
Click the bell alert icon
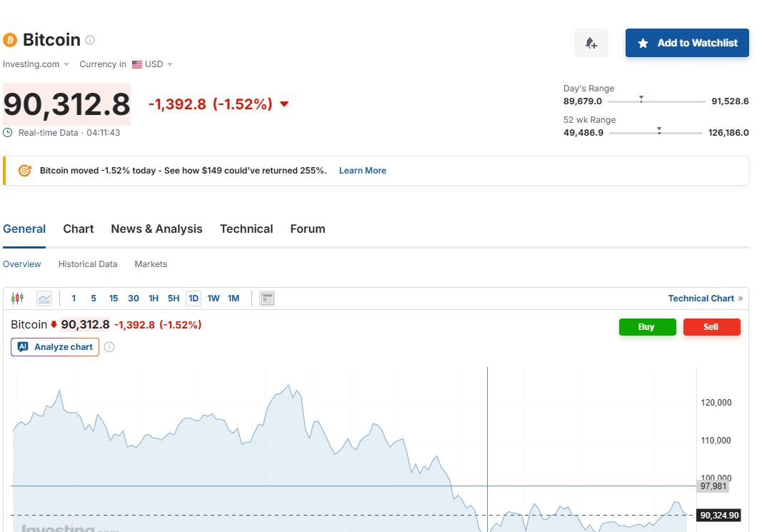click(591, 43)
